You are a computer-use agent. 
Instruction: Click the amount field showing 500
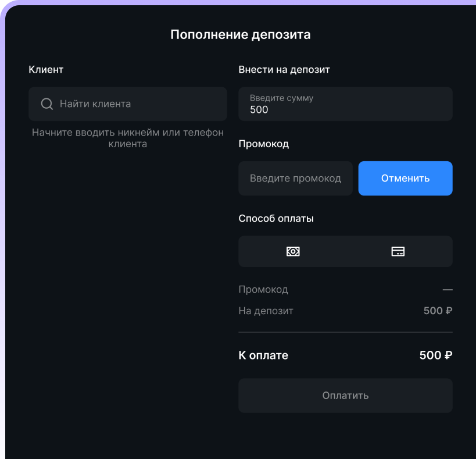point(345,104)
